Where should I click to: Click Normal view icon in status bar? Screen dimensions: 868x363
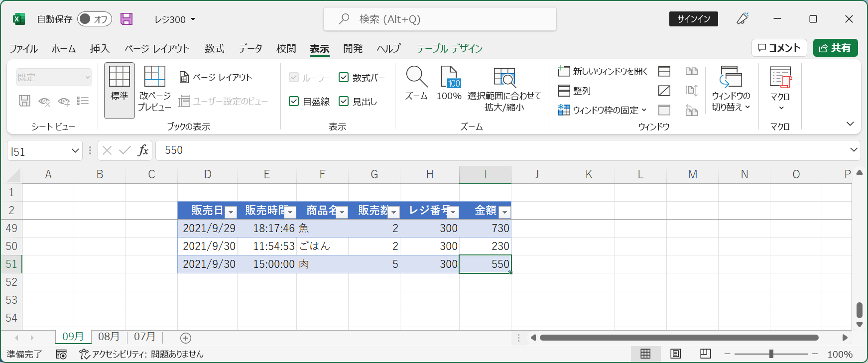click(645, 354)
